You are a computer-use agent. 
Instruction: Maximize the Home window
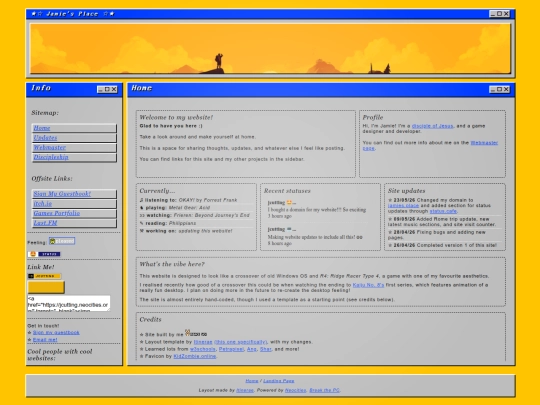499,90
